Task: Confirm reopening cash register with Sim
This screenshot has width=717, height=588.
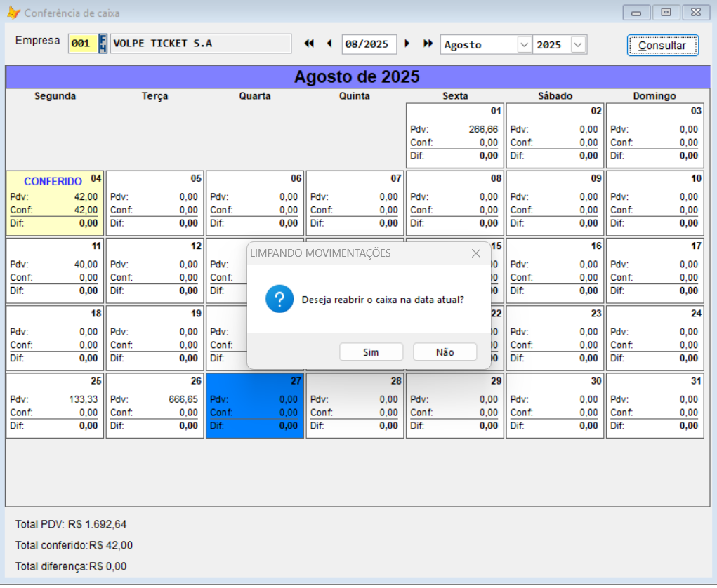Action: pyautogui.click(x=371, y=352)
